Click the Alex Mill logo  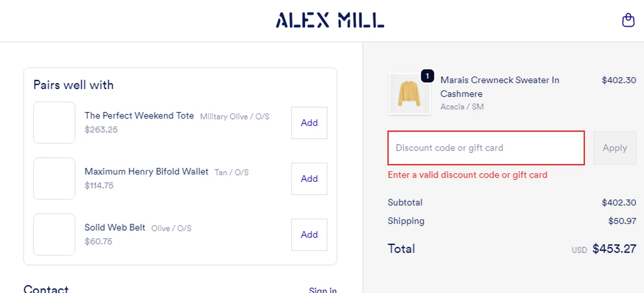point(330,20)
